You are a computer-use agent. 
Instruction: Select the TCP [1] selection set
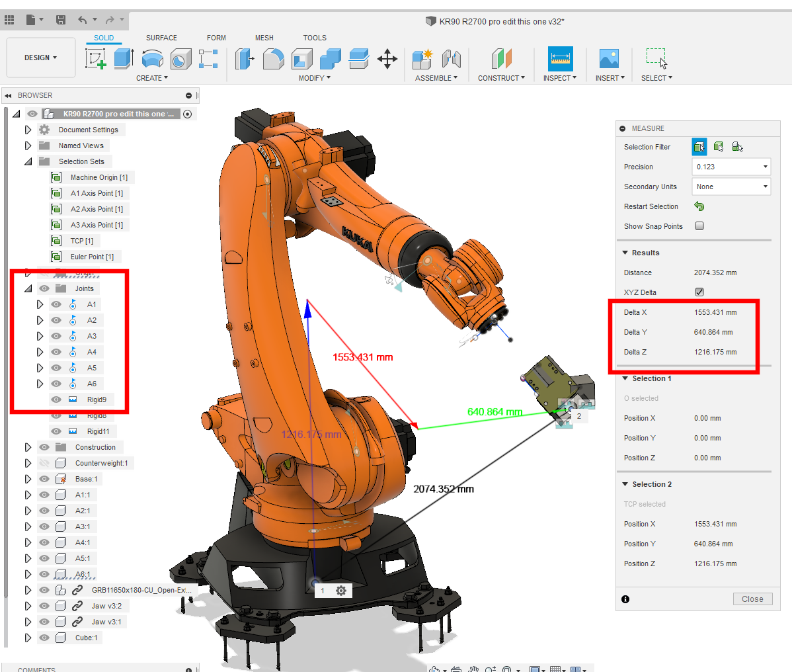tap(82, 241)
